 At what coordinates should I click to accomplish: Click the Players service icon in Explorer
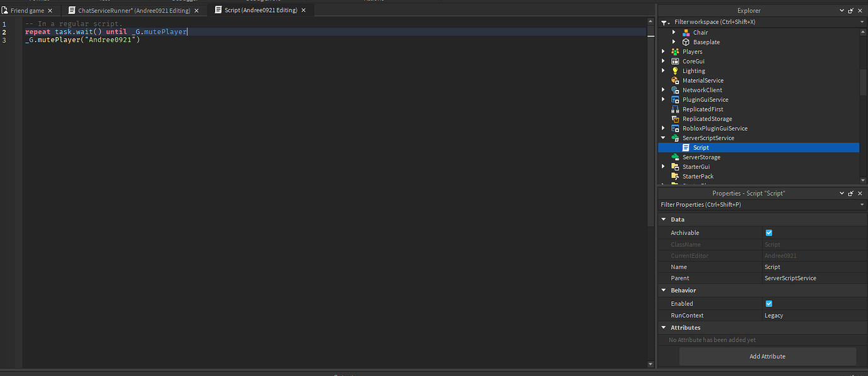pos(676,51)
